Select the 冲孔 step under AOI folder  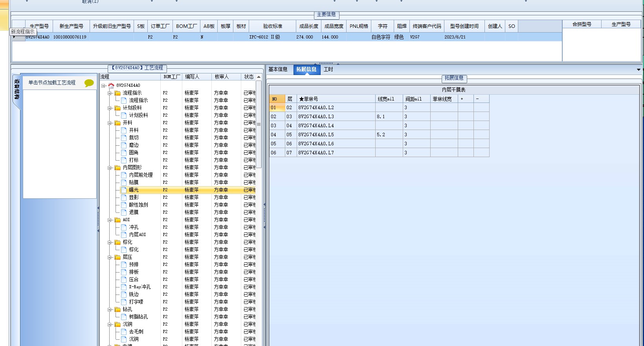(x=134, y=227)
